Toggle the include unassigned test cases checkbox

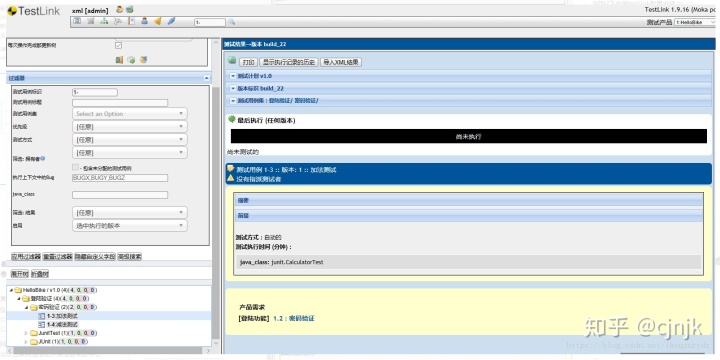click(x=75, y=168)
